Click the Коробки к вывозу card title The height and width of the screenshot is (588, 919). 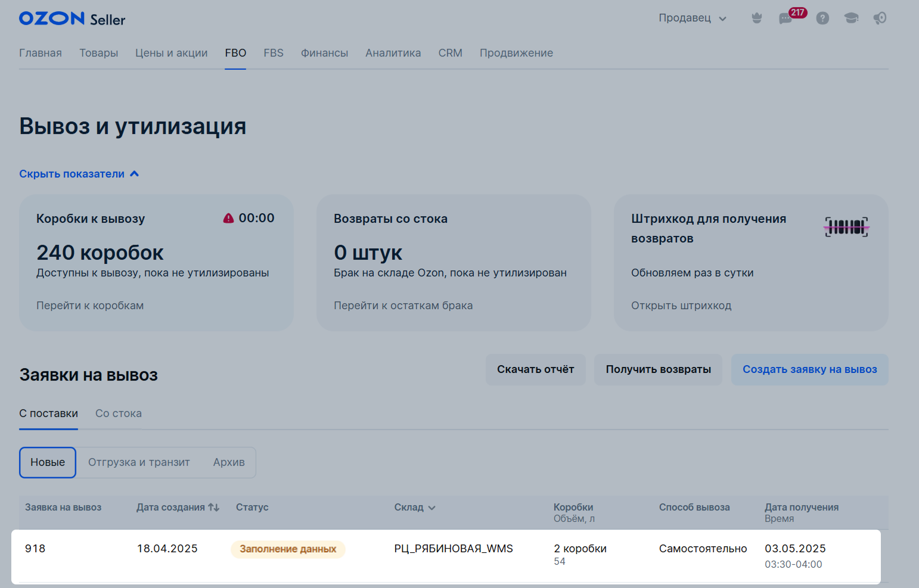pyautogui.click(x=91, y=219)
